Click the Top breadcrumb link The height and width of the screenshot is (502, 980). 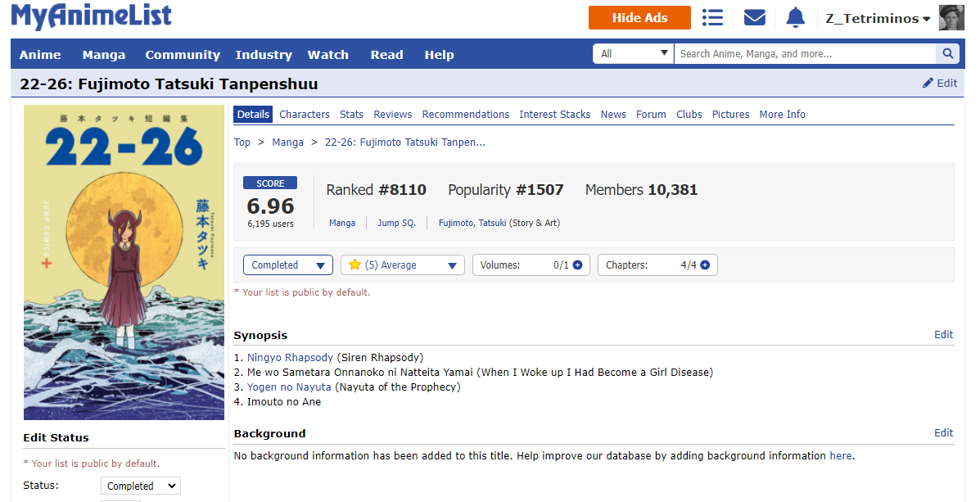(242, 142)
